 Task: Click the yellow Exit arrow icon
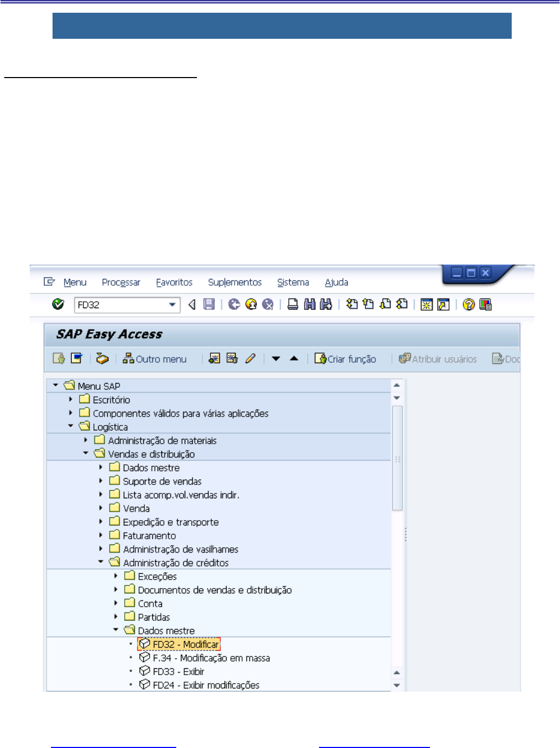(251, 304)
